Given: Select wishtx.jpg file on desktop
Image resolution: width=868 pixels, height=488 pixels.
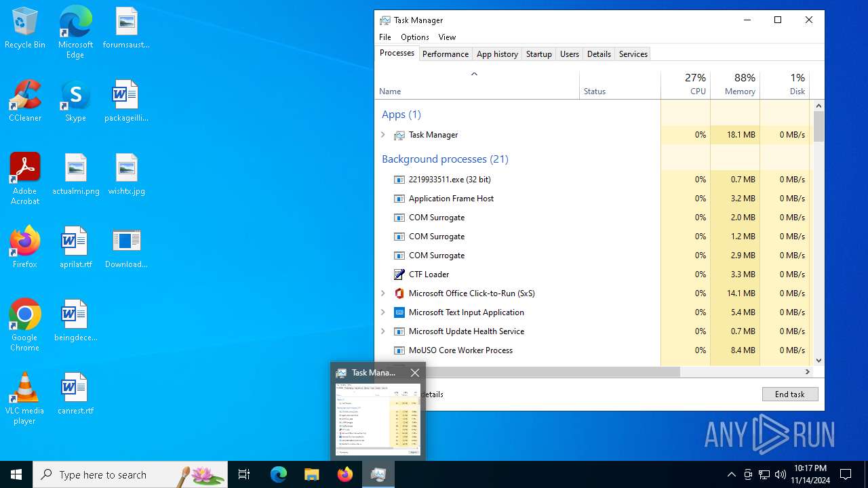Looking at the screenshot, I should pyautogui.click(x=126, y=175).
